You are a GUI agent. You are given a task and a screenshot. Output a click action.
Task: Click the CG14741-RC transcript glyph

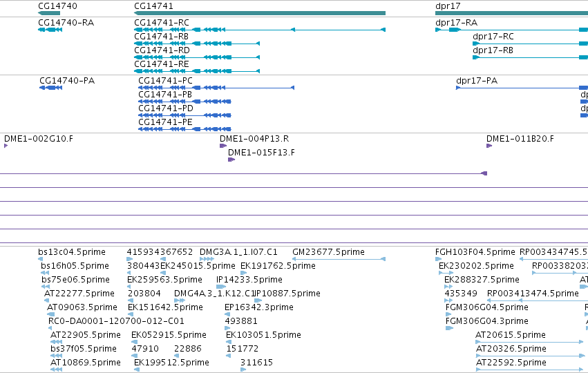pyautogui.click(x=260, y=30)
